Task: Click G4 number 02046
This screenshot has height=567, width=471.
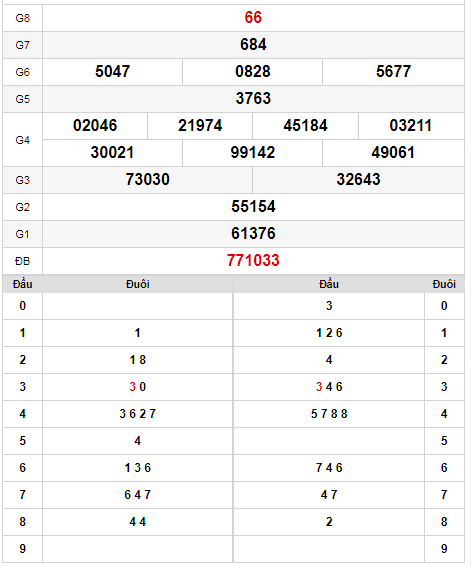Action: (95, 125)
